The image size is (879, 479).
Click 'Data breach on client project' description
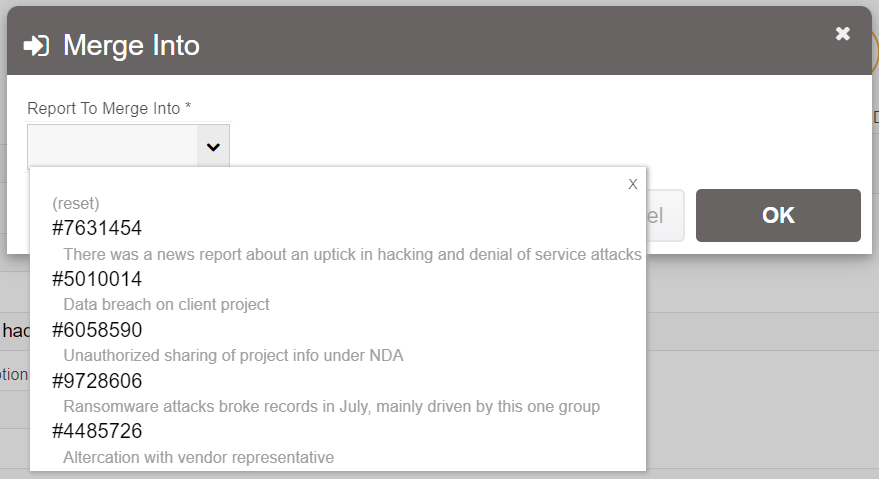pyautogui.click(x=166, y=304)
